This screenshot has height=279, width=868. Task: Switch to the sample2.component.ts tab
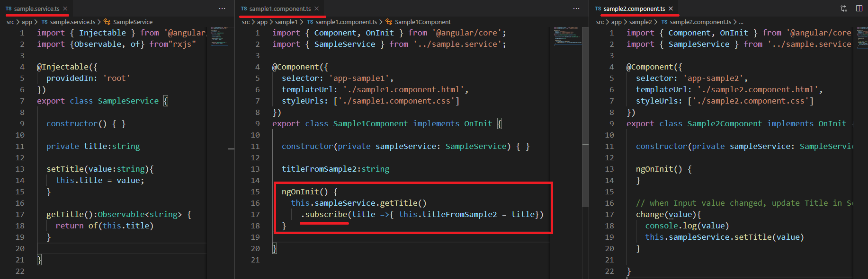[x=634, y=9]
